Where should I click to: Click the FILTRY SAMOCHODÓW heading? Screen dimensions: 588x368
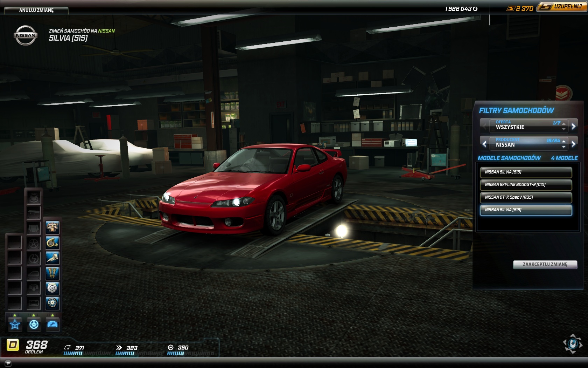(516, 110)
